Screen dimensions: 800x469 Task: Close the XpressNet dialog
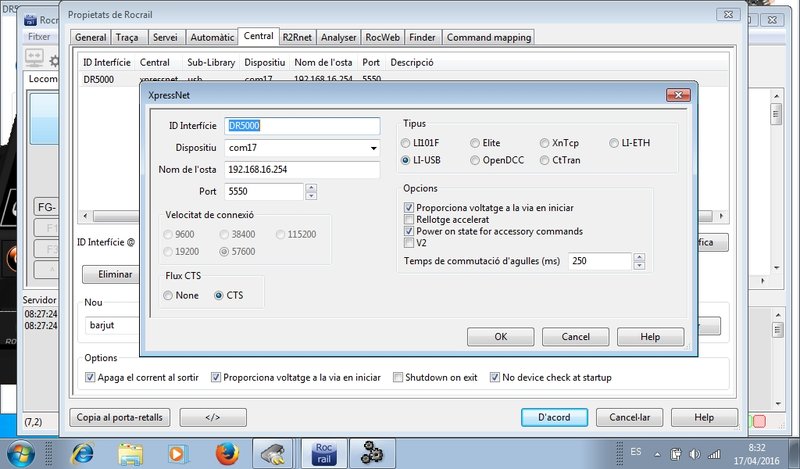(x=678, y=95)
